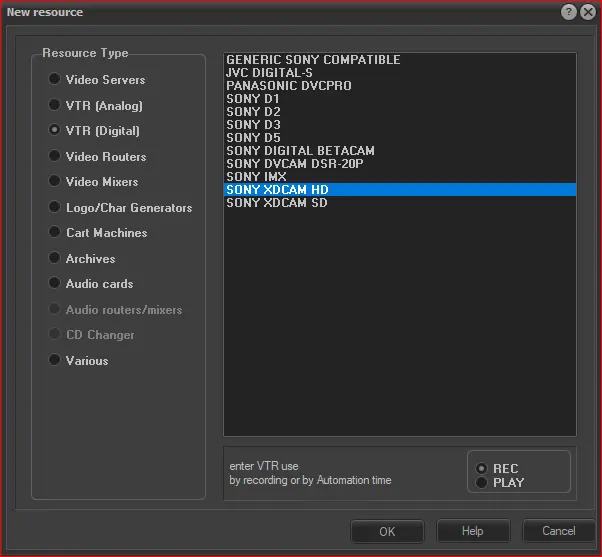This screenshot has height=557, width=602.
Task: Select GENERIC SONY COMPATIBLE in list
Action: [x=313, y=60]
